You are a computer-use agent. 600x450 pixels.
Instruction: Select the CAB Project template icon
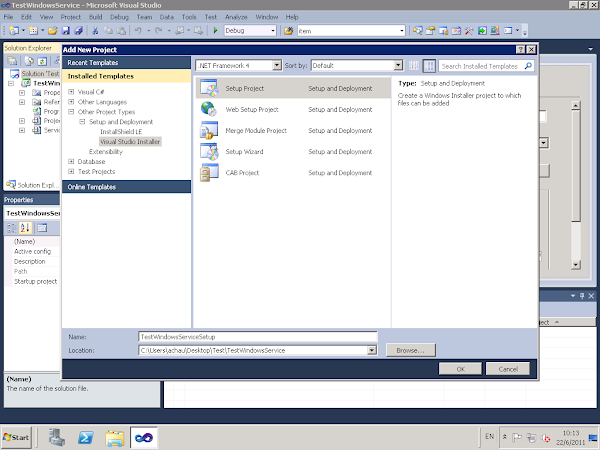tap(209, 173)
